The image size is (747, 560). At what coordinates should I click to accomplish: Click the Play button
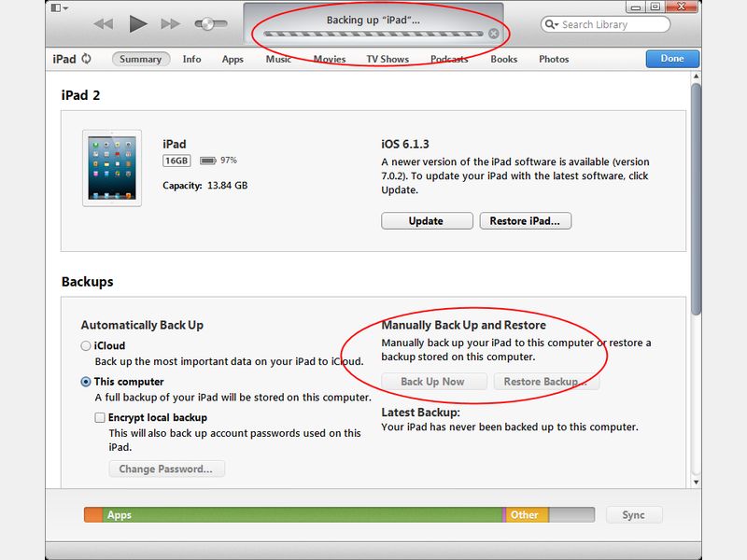[x=137, y=24]
